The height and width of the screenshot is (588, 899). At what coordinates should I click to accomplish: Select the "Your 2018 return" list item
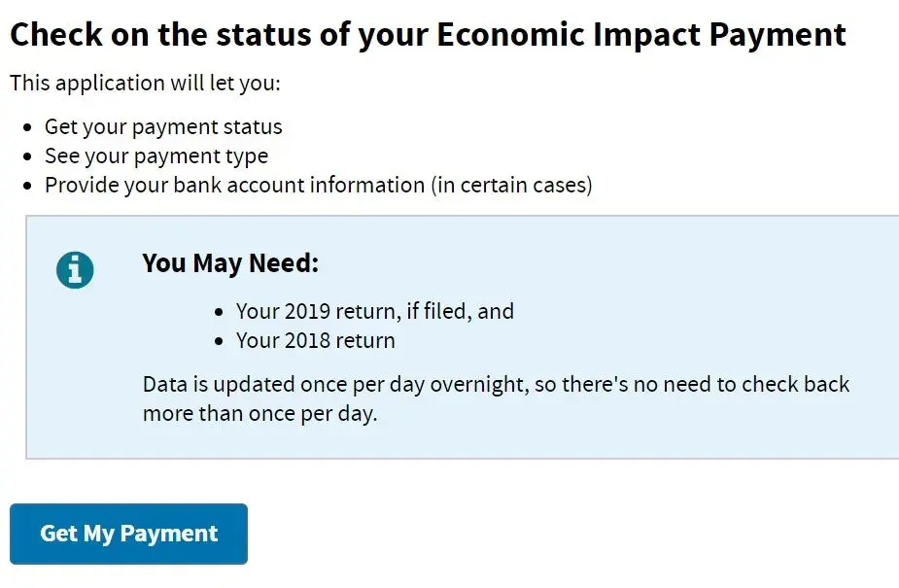315,340
